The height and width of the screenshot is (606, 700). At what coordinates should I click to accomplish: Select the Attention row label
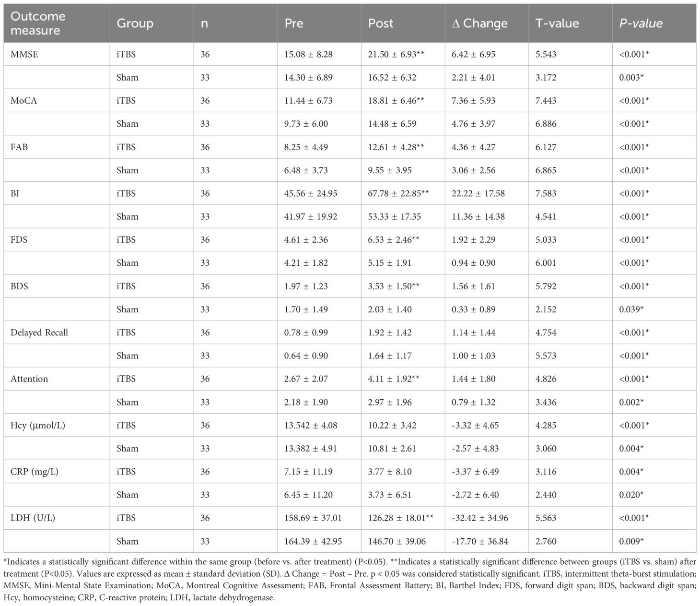29,379
